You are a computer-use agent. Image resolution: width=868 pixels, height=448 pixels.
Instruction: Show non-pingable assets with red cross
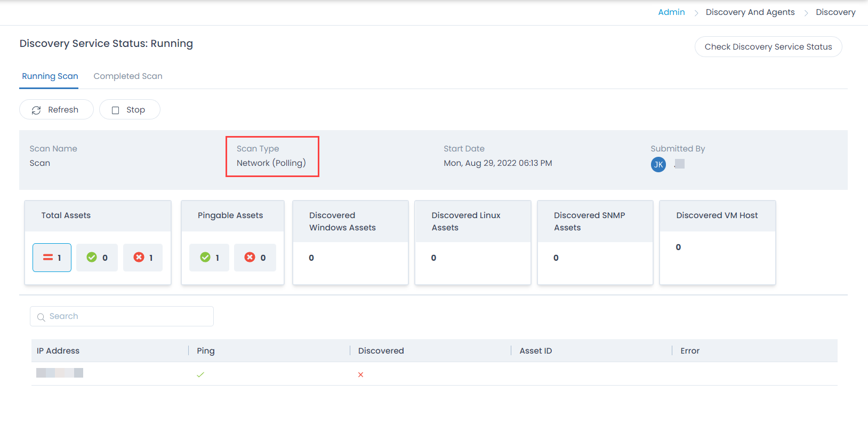coord(255,258)
